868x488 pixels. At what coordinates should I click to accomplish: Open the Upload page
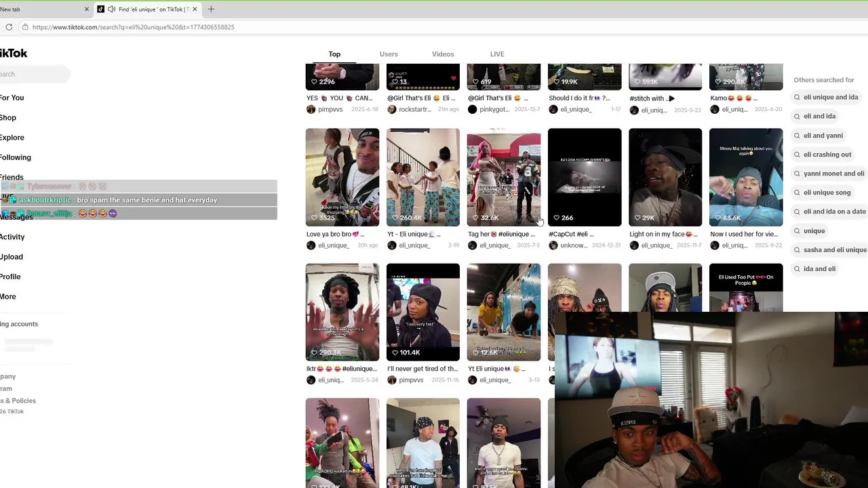(12, 257)
